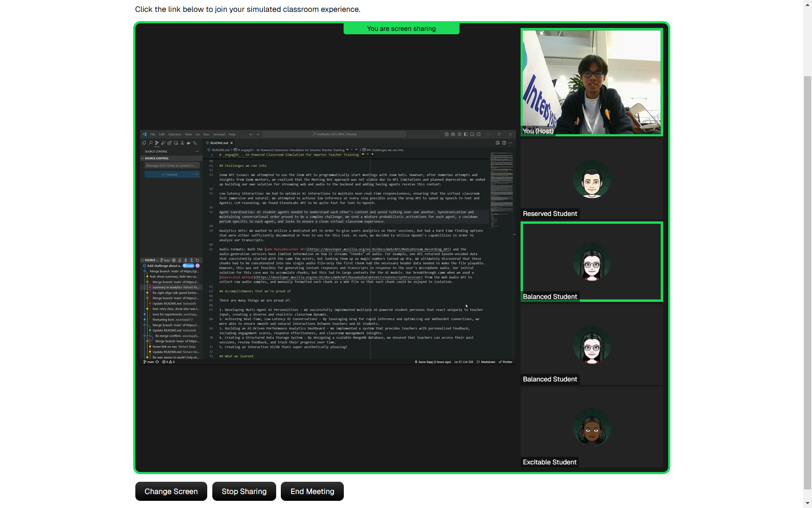Click the End Meeting button
812x508 pixels.
coord(312,491)
